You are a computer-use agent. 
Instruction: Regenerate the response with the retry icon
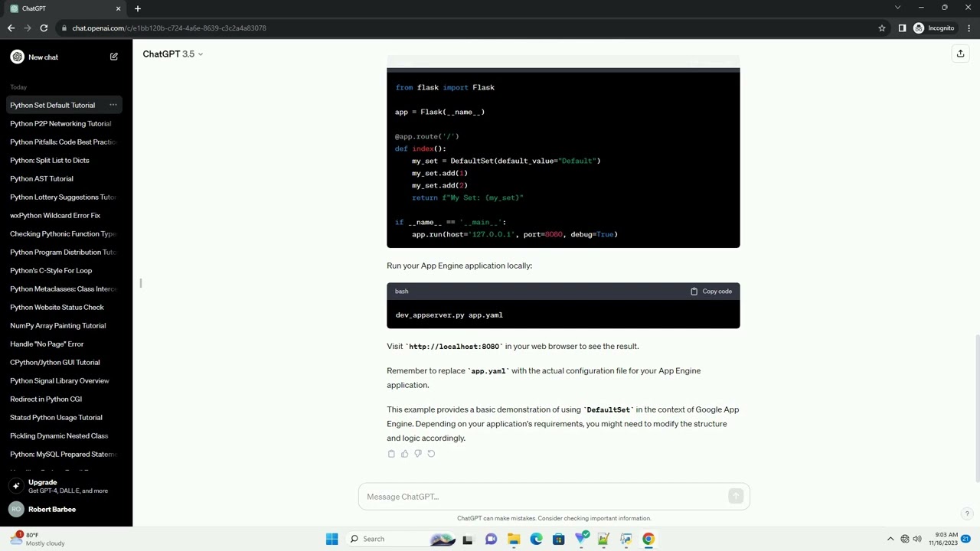(x=431, y=454)
